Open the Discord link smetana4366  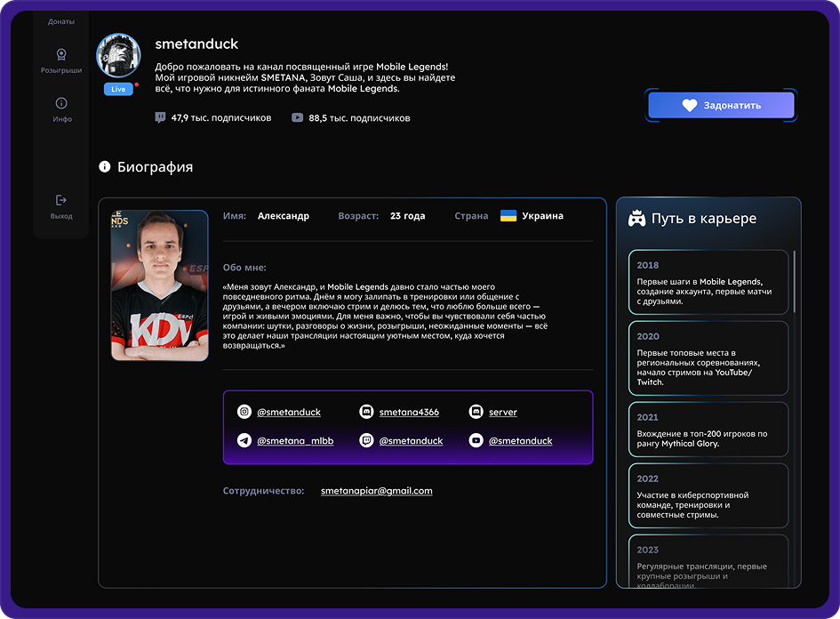[x=409, y=412]
